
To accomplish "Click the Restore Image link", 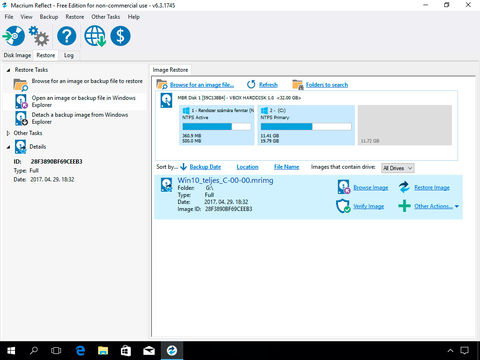I will (x=432, y=188).
